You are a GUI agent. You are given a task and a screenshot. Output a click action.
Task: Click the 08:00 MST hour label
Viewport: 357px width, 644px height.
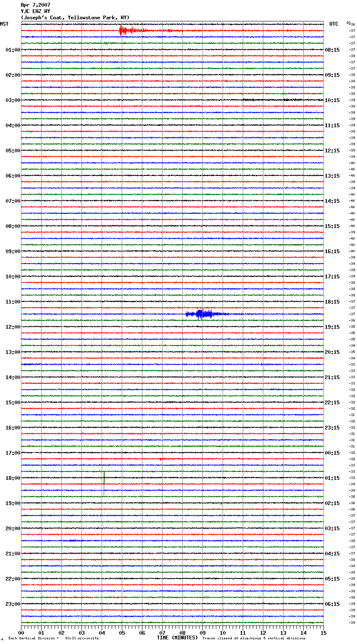pos(13,226)
